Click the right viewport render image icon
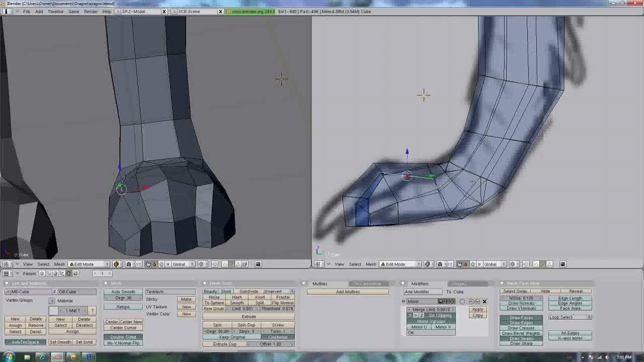The width and height of the screenshot is (644, 362). (x=562, y=264)
